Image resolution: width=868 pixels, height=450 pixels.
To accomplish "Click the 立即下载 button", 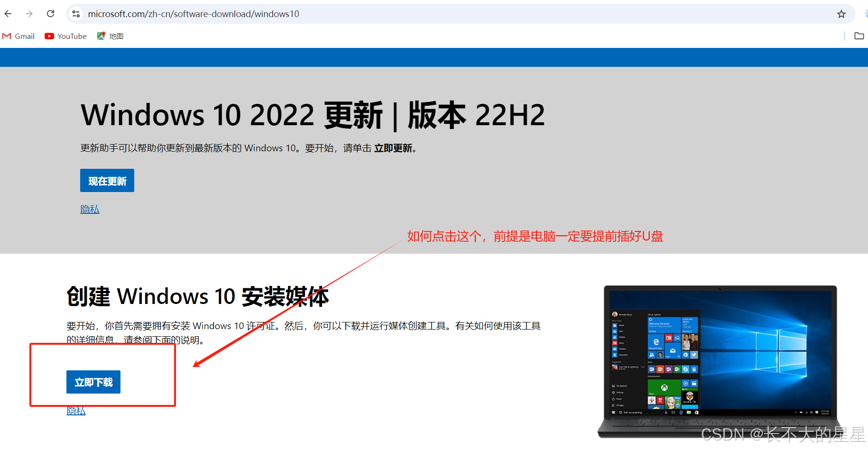I will tap(93, 382).
